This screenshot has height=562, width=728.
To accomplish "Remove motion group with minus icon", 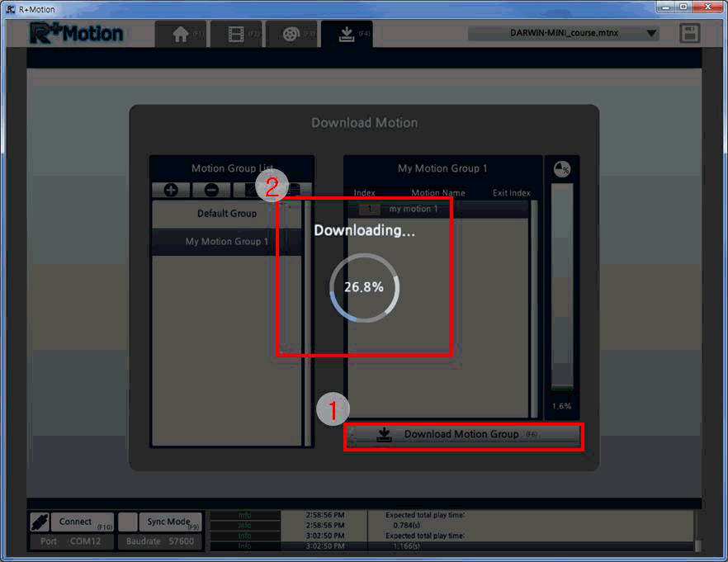I will point(211,190).
